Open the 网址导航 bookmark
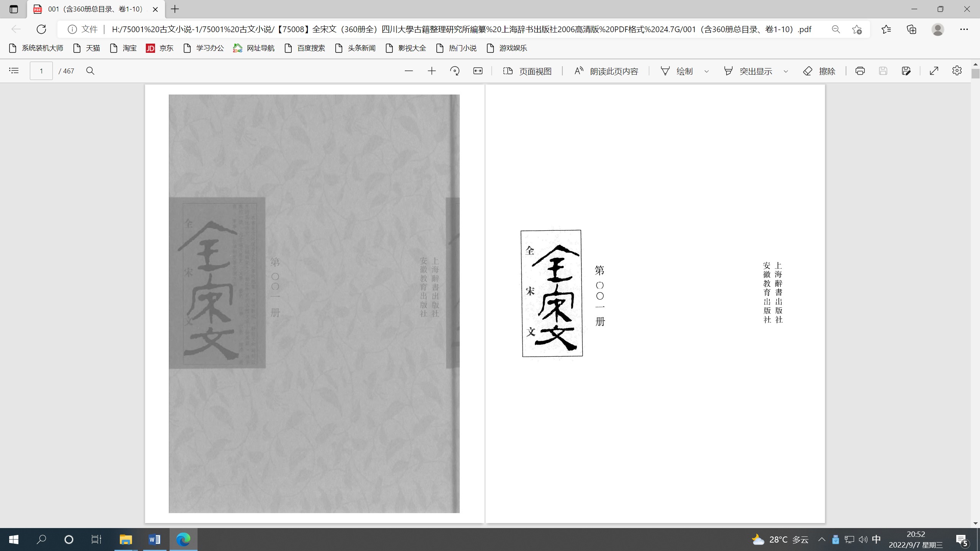980x551 pixels. 254,48
